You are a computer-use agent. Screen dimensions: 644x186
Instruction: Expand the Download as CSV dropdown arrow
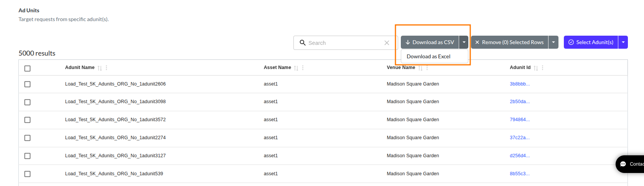coord(464,42)
